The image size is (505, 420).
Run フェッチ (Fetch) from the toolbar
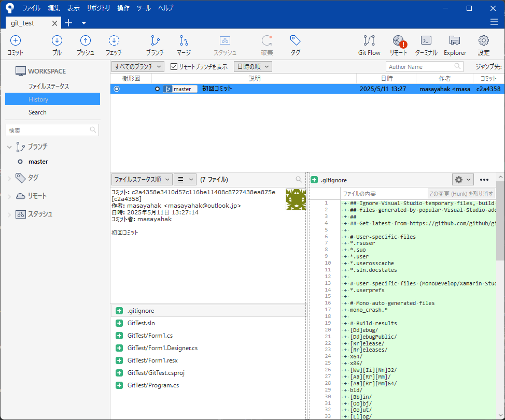[x=114, y=46]
